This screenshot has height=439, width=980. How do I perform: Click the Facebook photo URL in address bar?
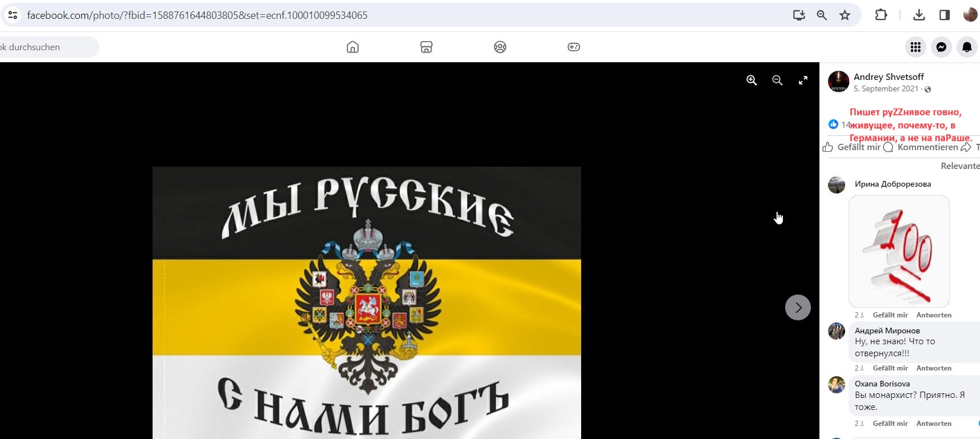click(x=197, y=15)
